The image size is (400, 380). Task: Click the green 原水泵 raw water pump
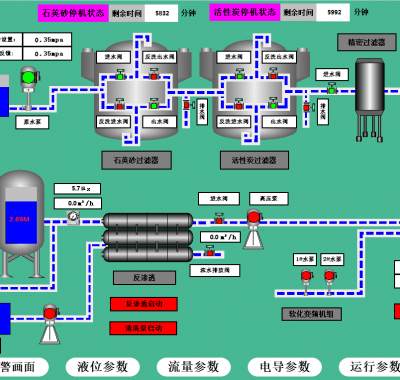click(x=29, y=78)
